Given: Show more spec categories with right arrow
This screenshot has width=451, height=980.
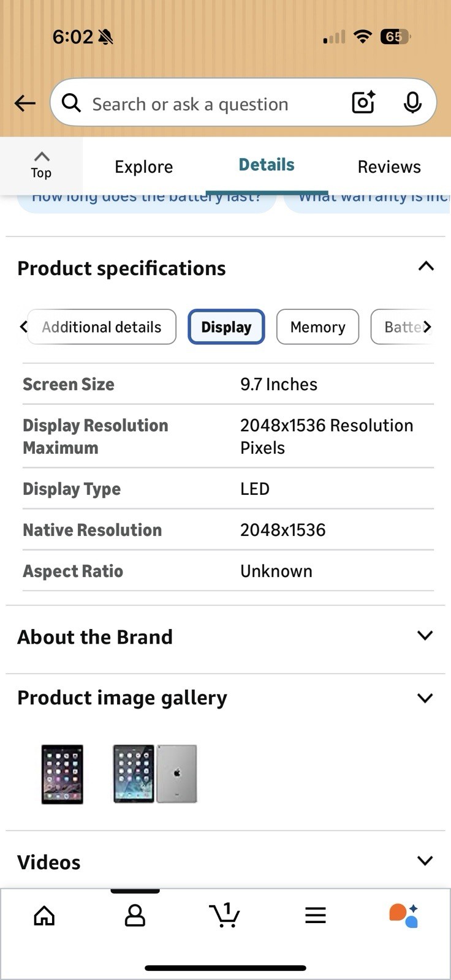Looking at the screenshot, I should [x=427, y=327].
